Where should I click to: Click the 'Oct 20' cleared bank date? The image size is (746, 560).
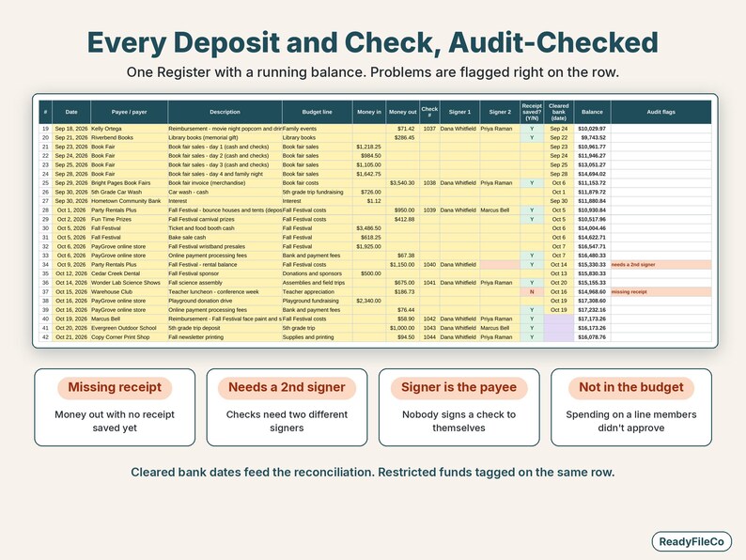tap(558, 283)
